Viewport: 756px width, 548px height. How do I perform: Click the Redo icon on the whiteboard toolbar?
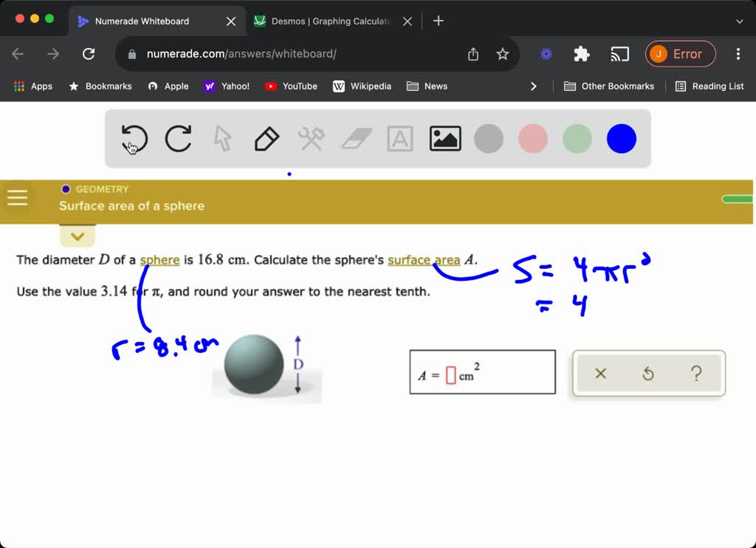178,139
